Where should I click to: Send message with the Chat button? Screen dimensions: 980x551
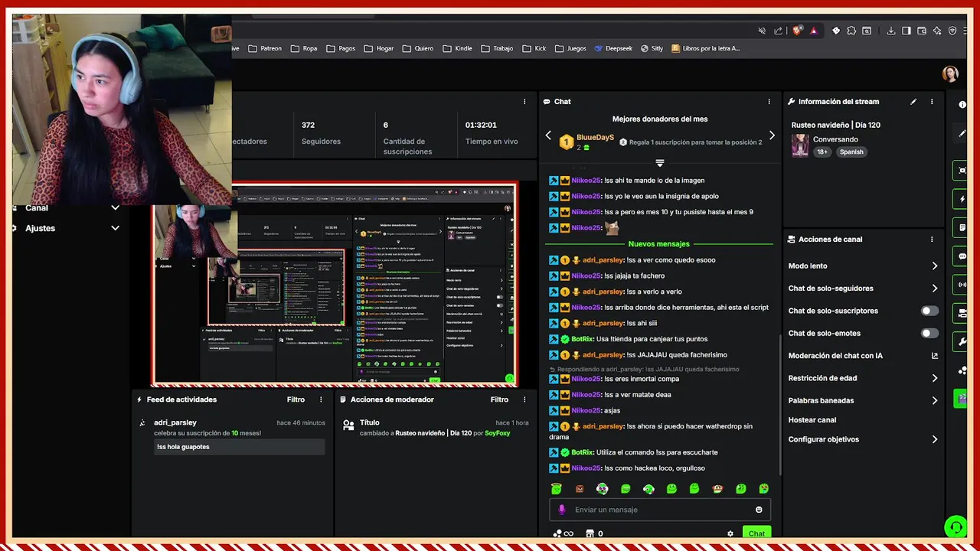click(x=756, y=533)
